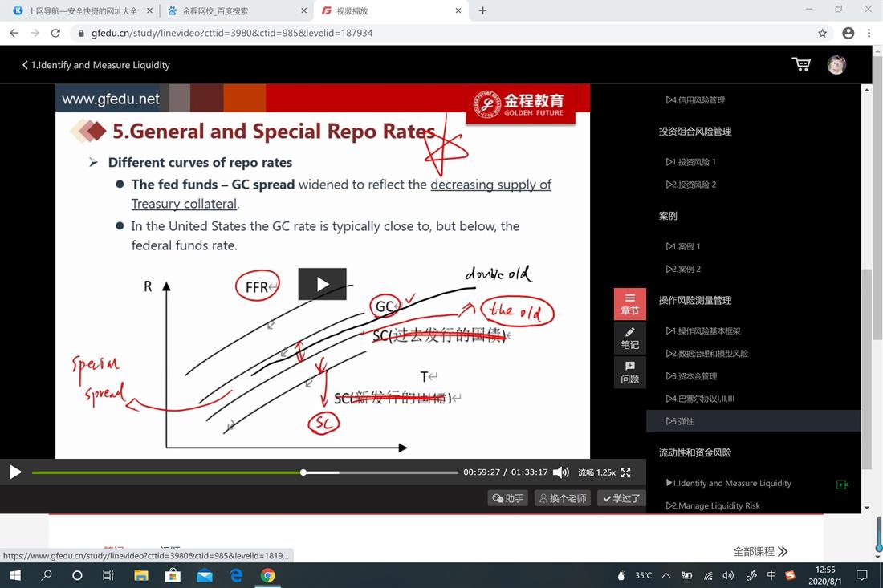Open the 问题 questions panel
The height and width of the screenshot is (588, 883).
[x=629, y=372]
